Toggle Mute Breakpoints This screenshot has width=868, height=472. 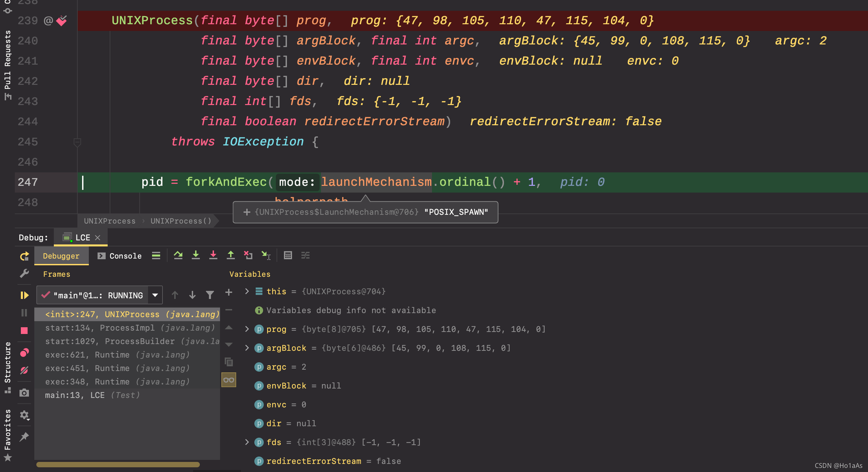[24, 370]
